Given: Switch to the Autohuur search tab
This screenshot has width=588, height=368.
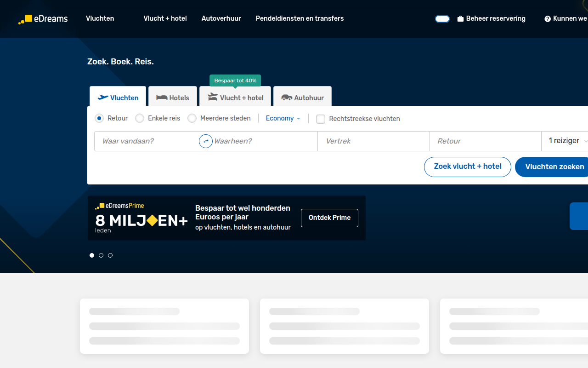Looking at the screenshot, I should (x=302, y=97).
